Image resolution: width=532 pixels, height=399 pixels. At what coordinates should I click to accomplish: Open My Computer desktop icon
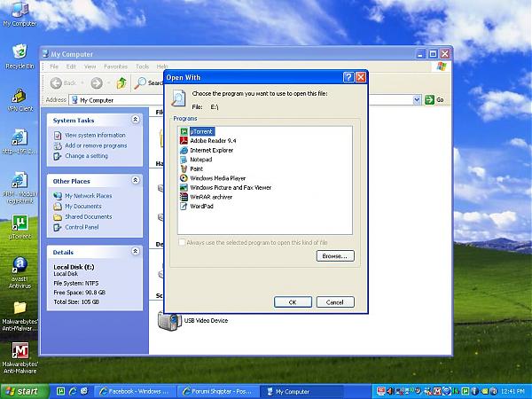20,13
